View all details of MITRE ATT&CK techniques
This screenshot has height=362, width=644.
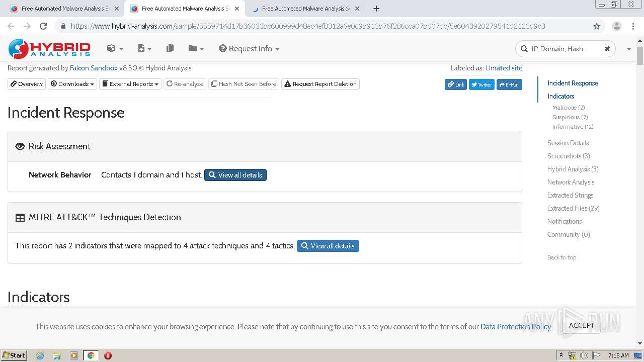tap(328, 246)
